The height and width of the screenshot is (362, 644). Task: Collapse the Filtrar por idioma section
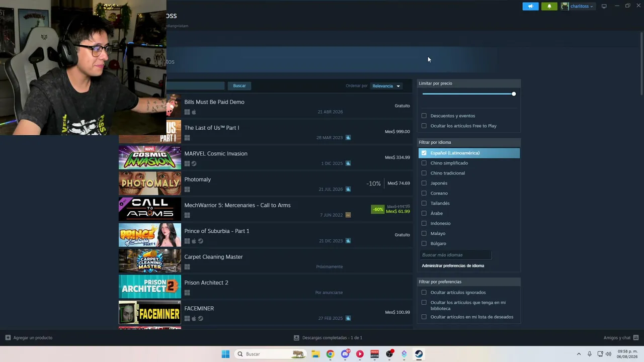click(x=469, y=142)
